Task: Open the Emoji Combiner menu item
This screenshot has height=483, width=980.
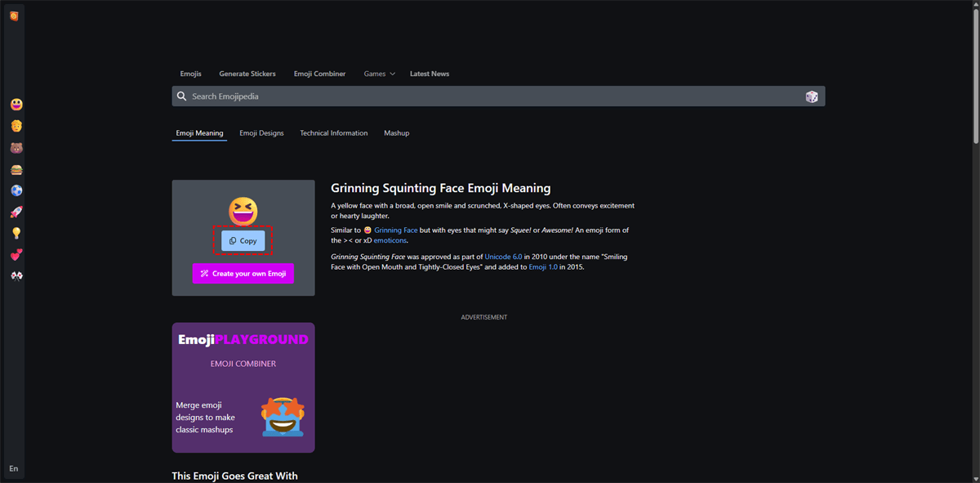Action: (x=320, y=74)
